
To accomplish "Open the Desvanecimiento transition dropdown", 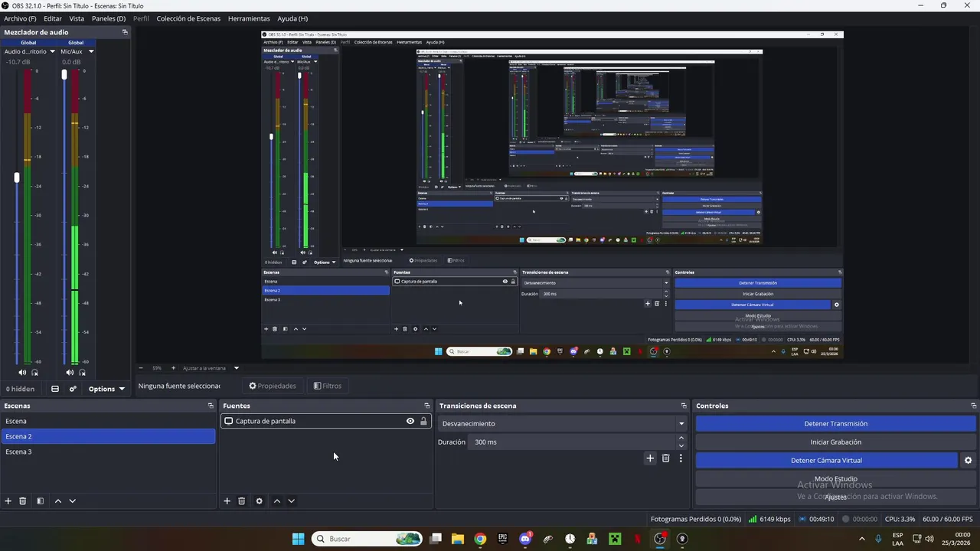I will 563,423.
